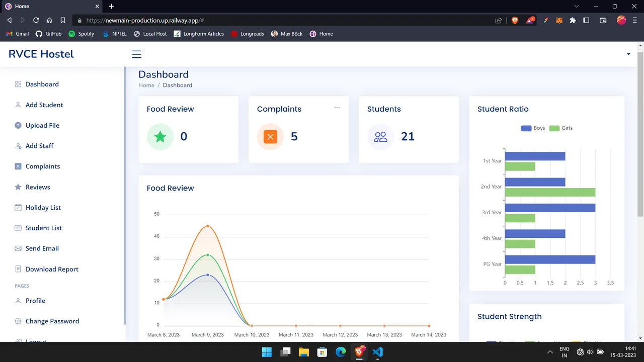The width and height of the screenshot is (644, 362).
Task: Open Holiday List page
Action: (43, 208)
